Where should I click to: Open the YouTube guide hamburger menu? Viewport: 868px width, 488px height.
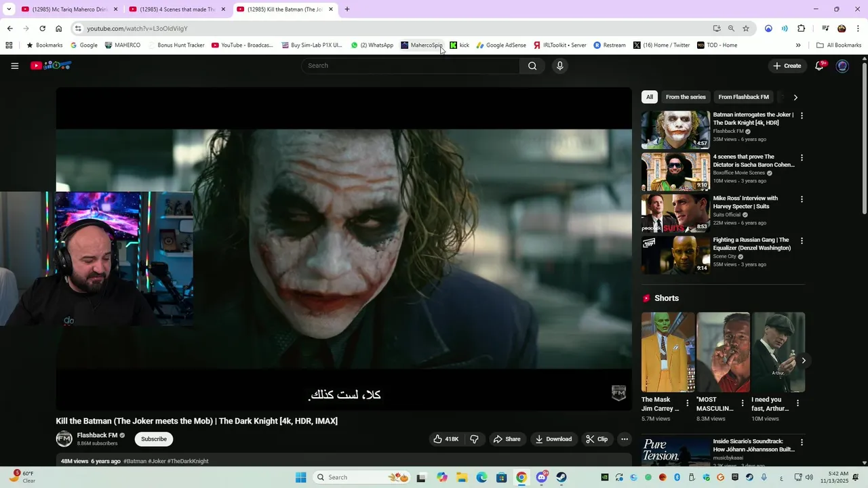14,66
